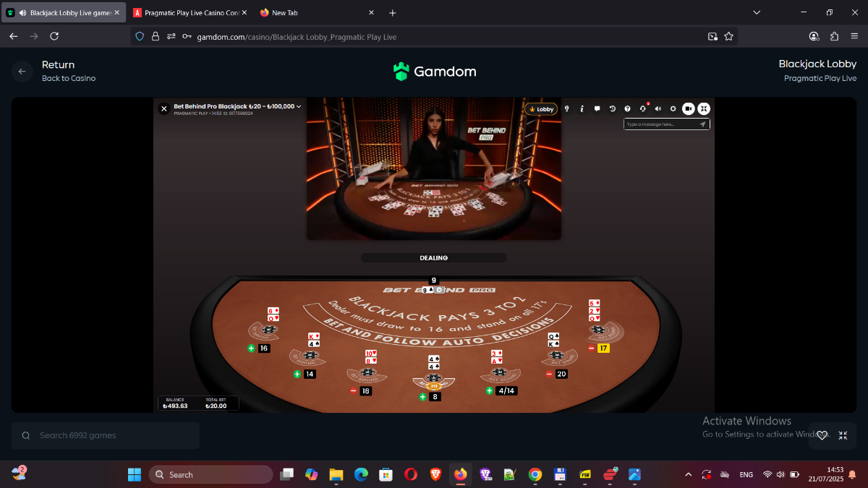Toggle the video camera button
Screen dimensions: 868x488
(x=689, y=109)
